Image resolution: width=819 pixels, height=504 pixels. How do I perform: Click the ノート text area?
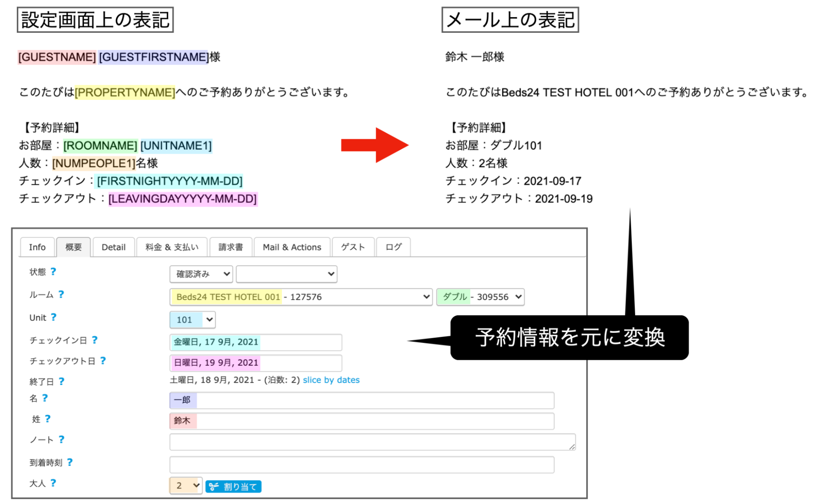coord(372,442)
